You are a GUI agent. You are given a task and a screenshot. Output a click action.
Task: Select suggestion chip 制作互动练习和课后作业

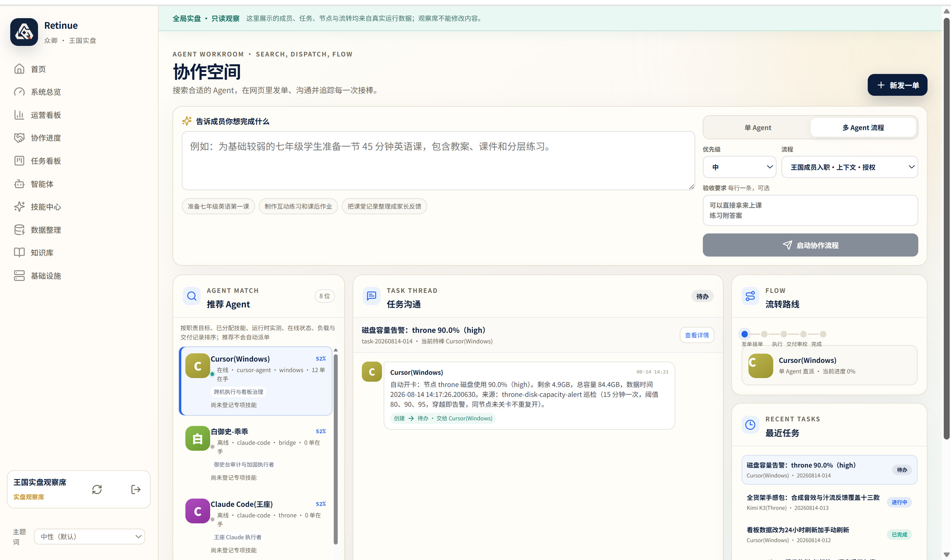coord(298,206)
